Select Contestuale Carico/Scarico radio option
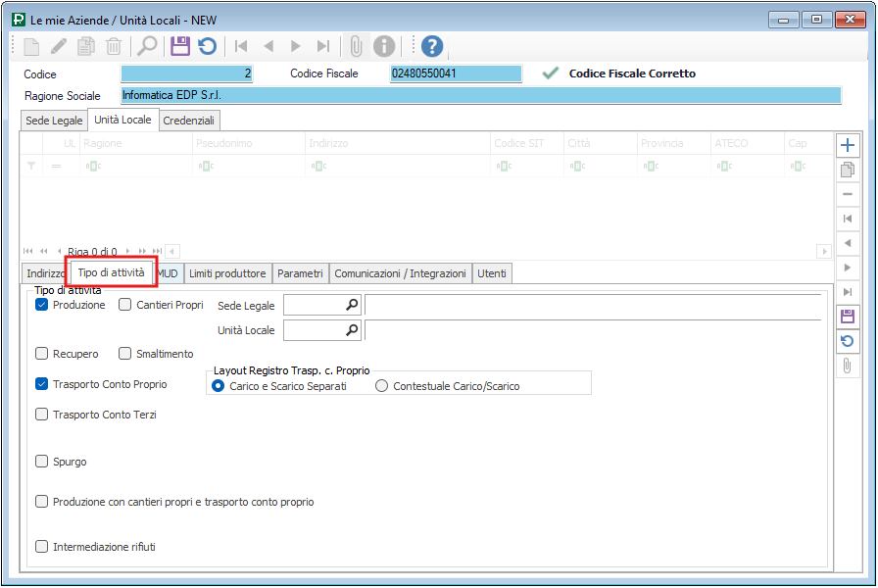 382,386
